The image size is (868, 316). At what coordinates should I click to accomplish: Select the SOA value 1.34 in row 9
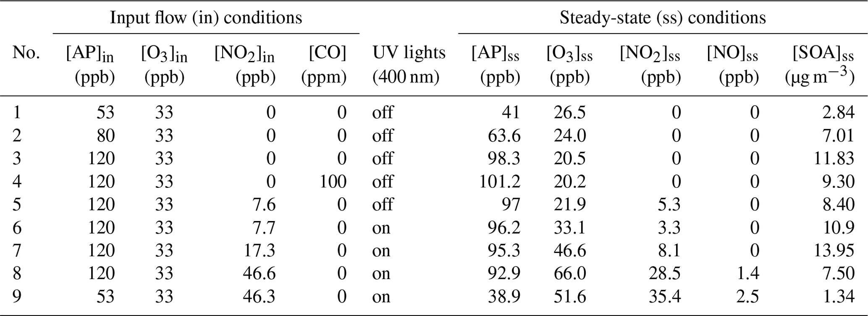(838, 297)
